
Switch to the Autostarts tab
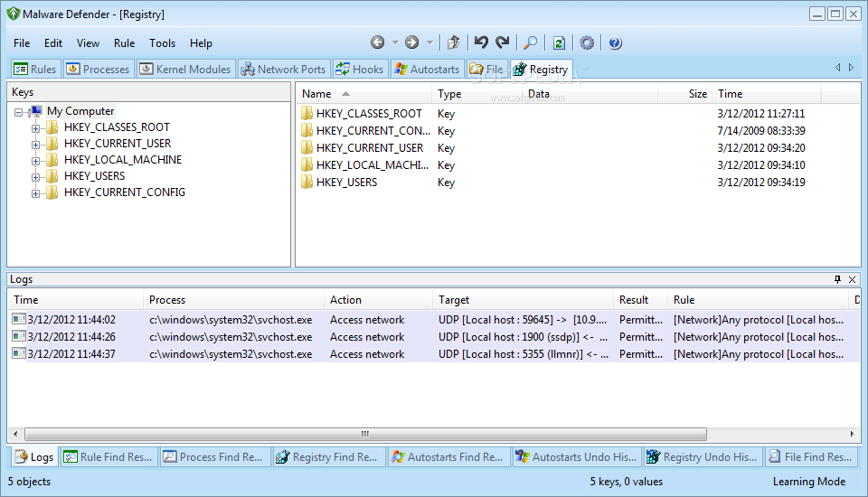tap(428, 70)
